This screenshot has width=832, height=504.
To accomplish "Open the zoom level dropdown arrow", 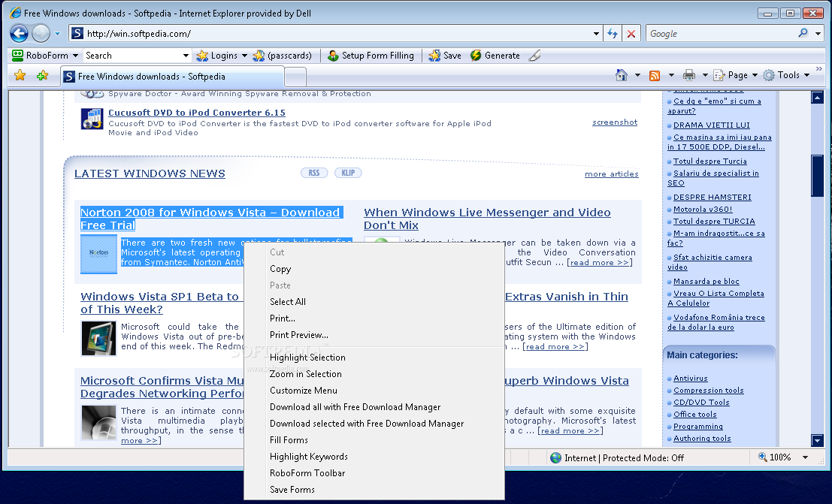I will pyautogui.click(x=805, y=457).
